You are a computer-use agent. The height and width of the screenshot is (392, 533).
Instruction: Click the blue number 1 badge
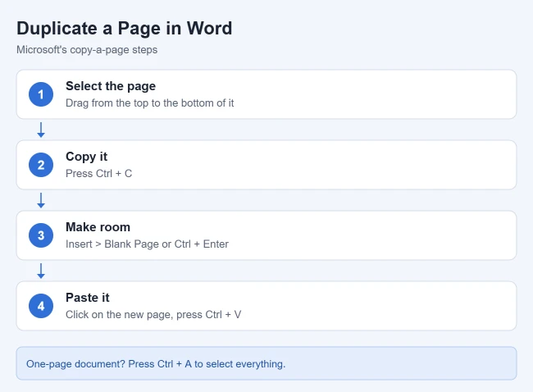tap(41, 94)
